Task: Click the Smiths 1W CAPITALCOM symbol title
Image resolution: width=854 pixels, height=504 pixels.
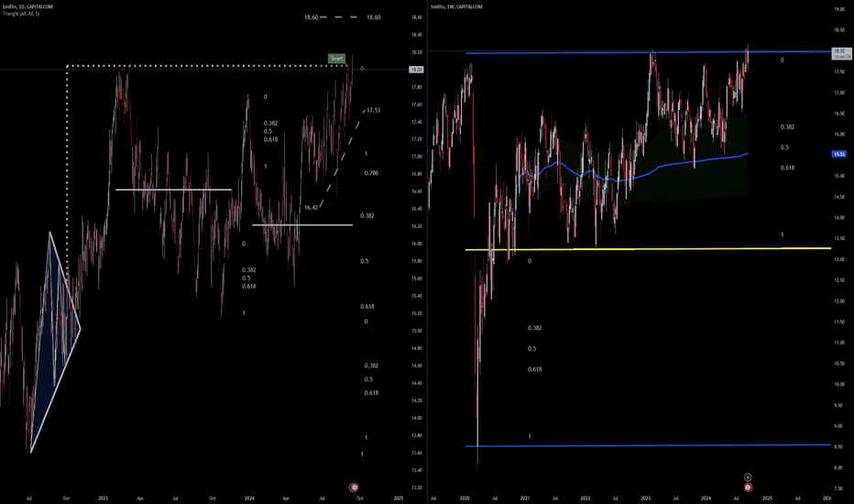Action: pyautogui.click(x=456, y=6)
